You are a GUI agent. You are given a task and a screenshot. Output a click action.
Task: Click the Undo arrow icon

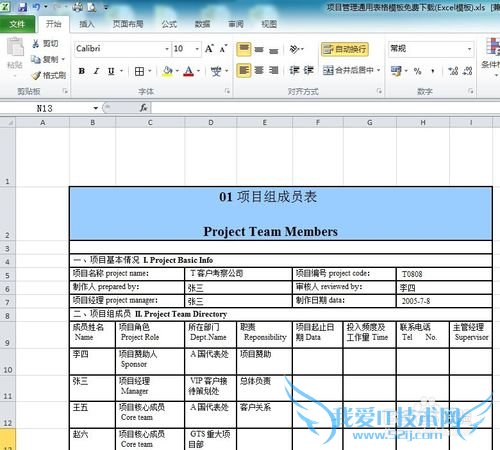(x=36, y=7)
